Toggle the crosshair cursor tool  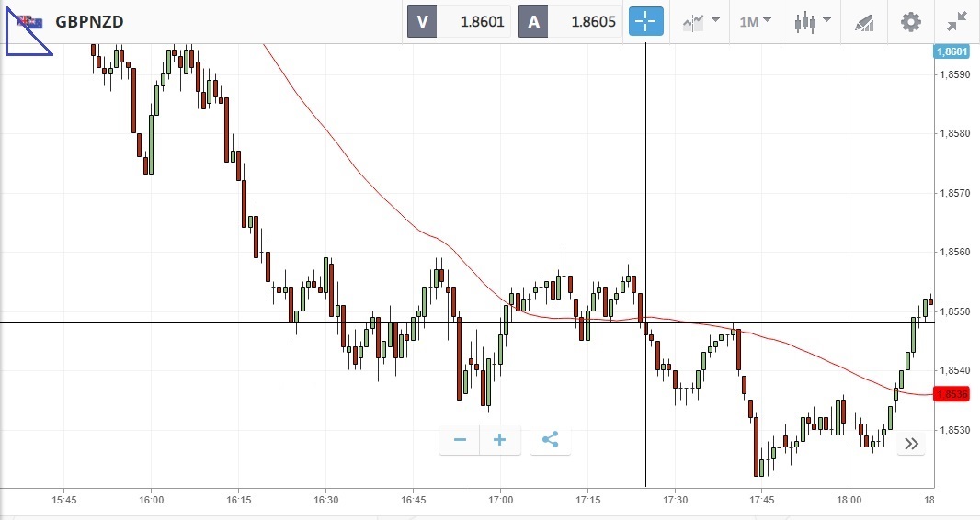(645, 21)
